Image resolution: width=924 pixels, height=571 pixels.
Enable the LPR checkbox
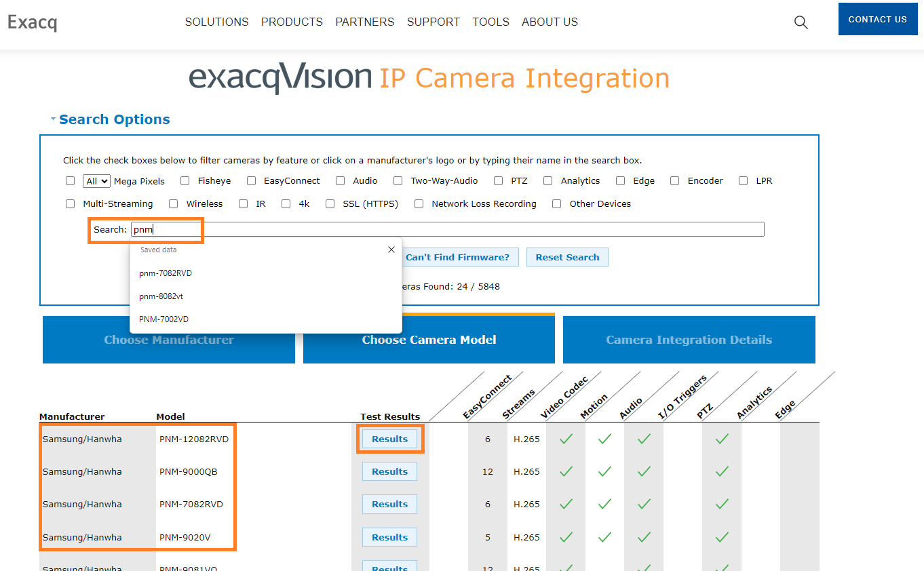[x=744, y=181]
